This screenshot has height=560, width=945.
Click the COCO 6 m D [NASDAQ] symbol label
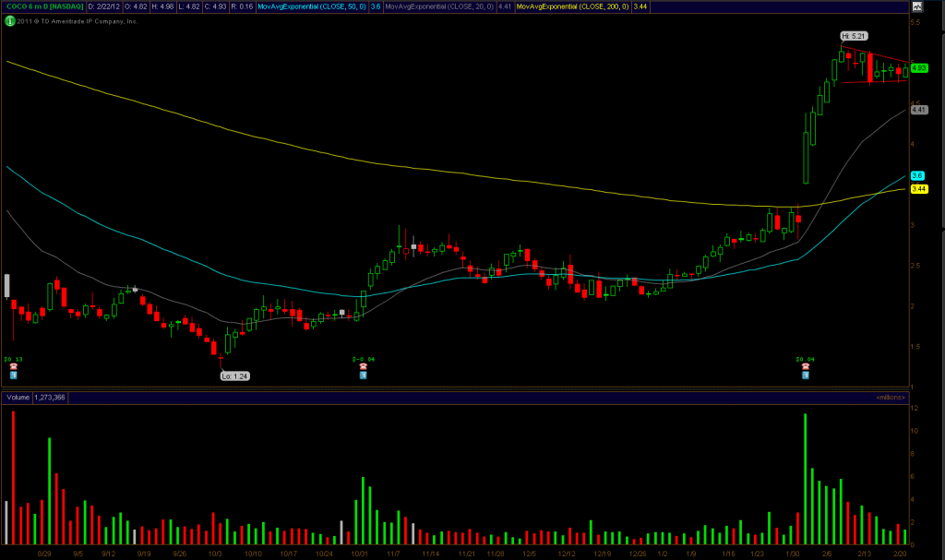[x=44, y=6]
